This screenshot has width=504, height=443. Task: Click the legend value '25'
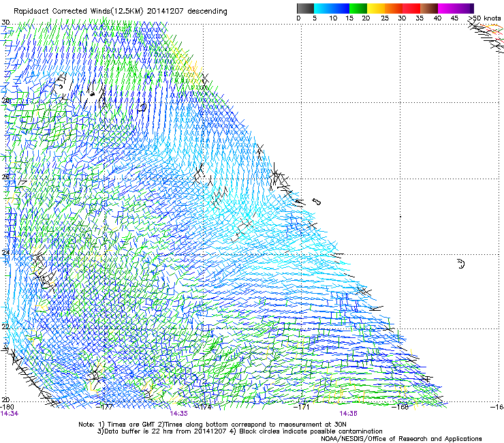click(385, 18)
